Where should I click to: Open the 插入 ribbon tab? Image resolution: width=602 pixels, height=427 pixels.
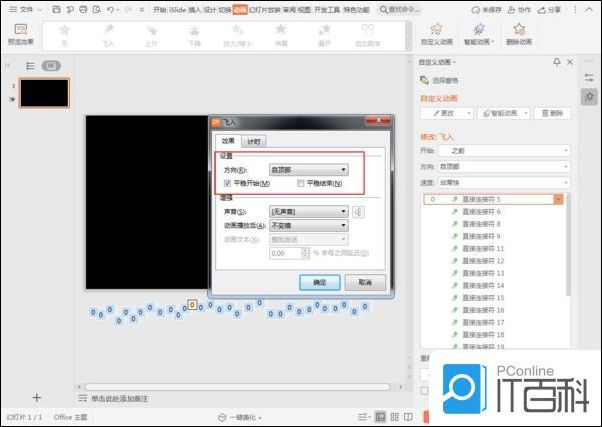[x=194, y=10]
